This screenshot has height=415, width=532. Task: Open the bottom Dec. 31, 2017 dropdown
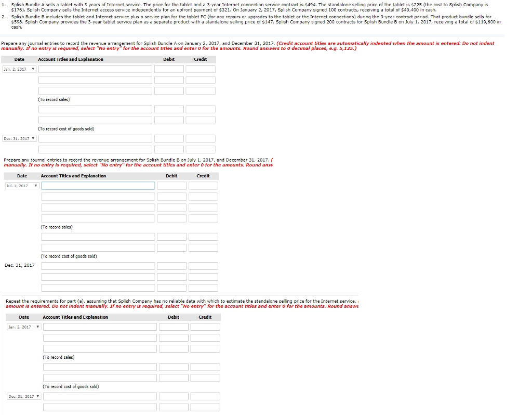[x=23, y=396]
